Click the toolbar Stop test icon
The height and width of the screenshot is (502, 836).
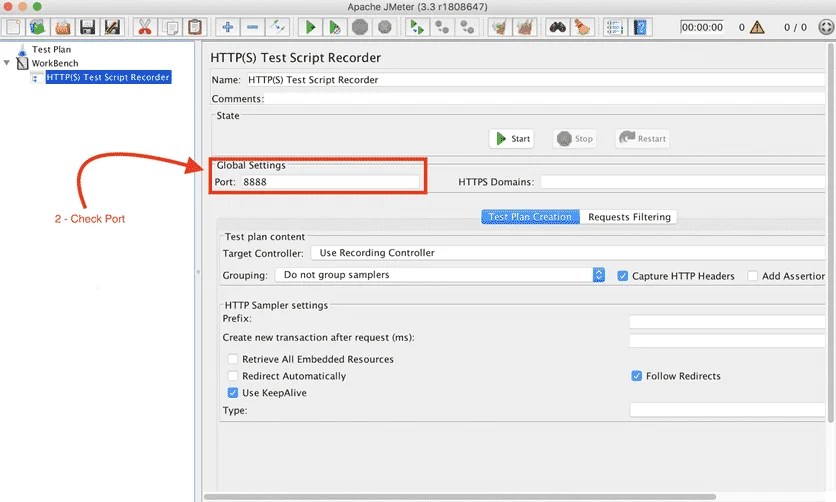click(x=360, y=27)
